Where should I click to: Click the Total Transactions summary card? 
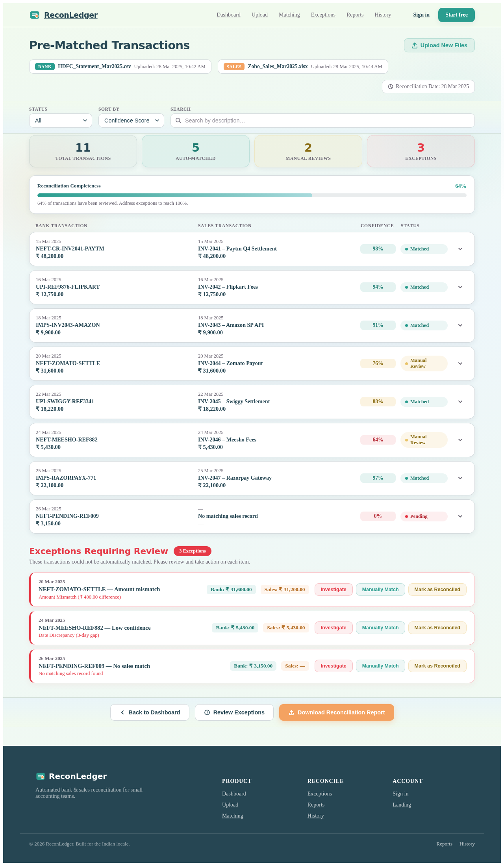[x=83, y=151]
